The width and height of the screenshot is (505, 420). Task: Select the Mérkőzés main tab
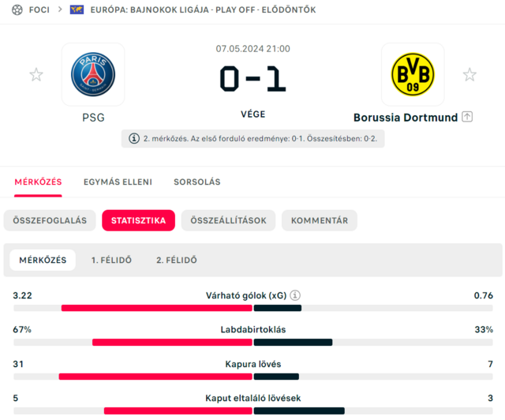pos(38,182)
